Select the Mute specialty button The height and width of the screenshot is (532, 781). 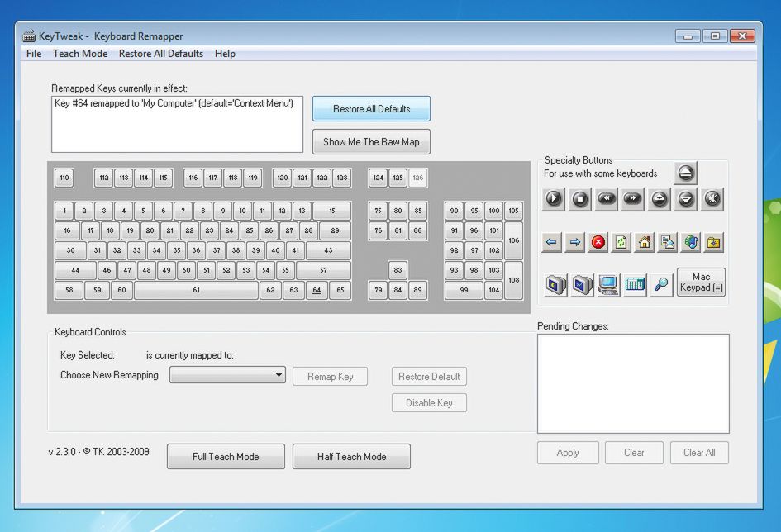pyautogui.click(x=712, y=199)
